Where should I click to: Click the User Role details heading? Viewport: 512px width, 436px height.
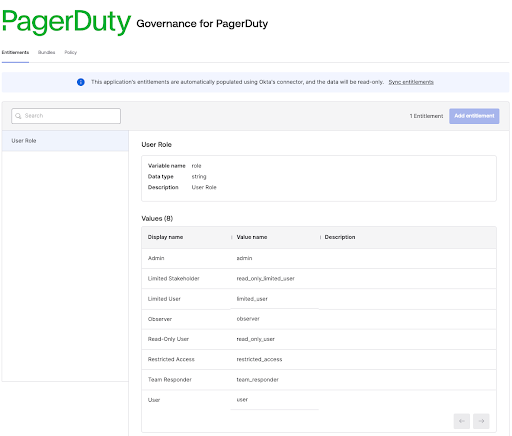[x=156, y=144]
